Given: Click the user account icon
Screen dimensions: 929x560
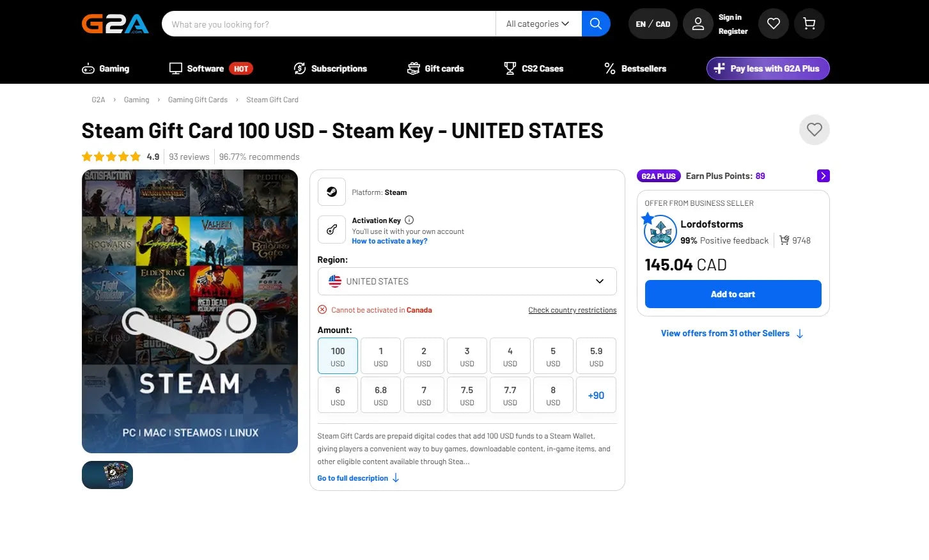Looking at the screenshot, I should point(698,24).
